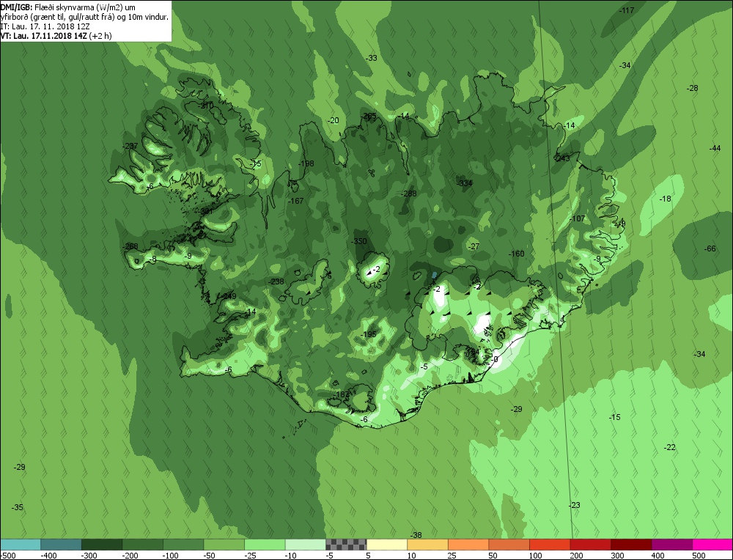Viewport: 733px width, 560px height.
Task: Pick the -198 flux value
Action: tap(306, 163)
